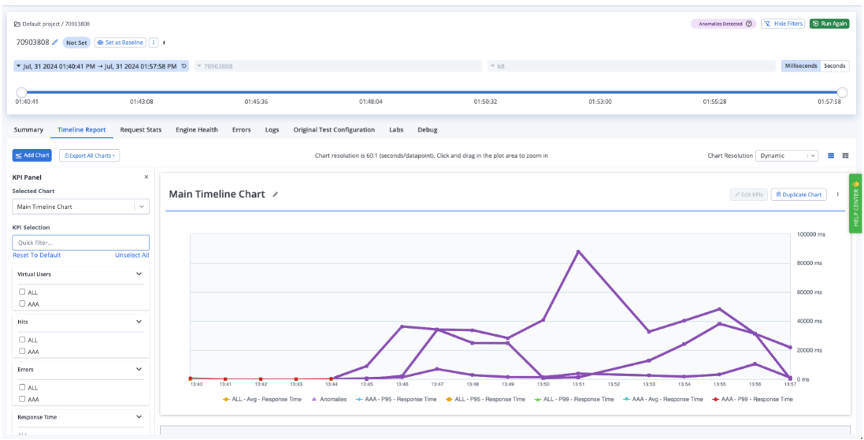
Task: Open the Chart Resolution Dynamic dropdown
Action: 786,156
